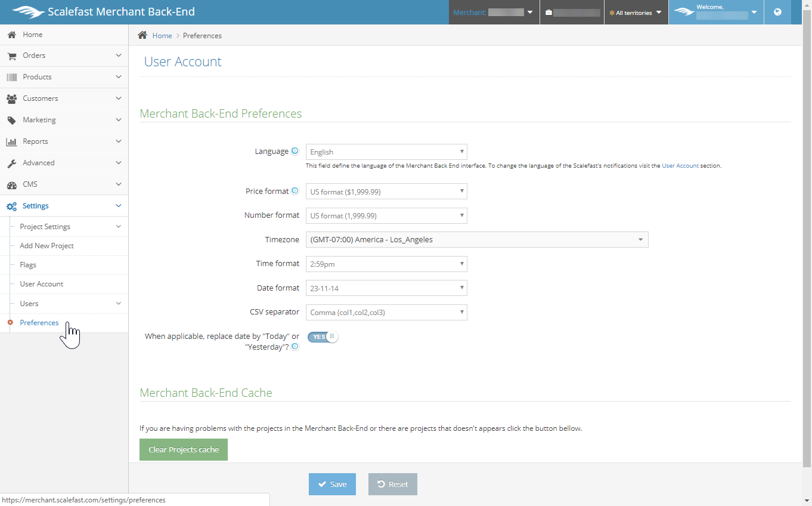
Task: Expand the Advanced sidebar menu
Action: 64,163
